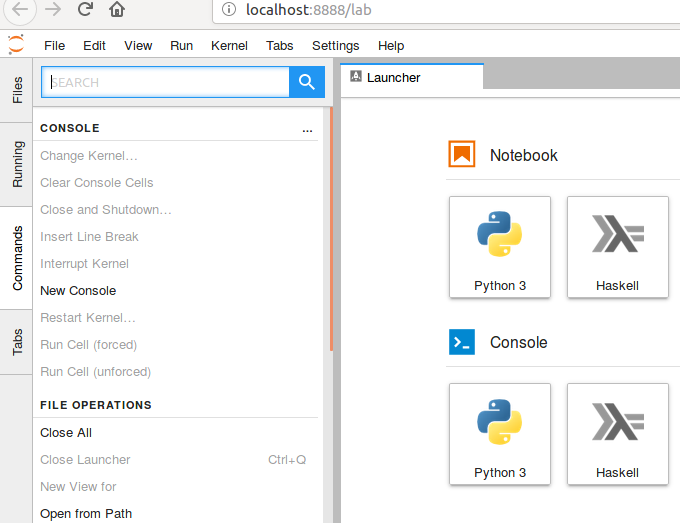The height and width of the screenshot is (523, 680).
Task: Run the Close All command
Action: [x=66, y=432]
